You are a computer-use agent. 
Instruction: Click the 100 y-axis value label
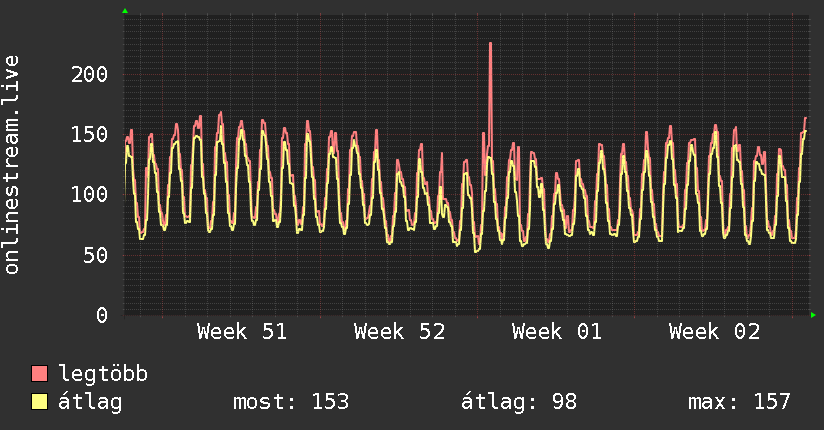point(89,194)
